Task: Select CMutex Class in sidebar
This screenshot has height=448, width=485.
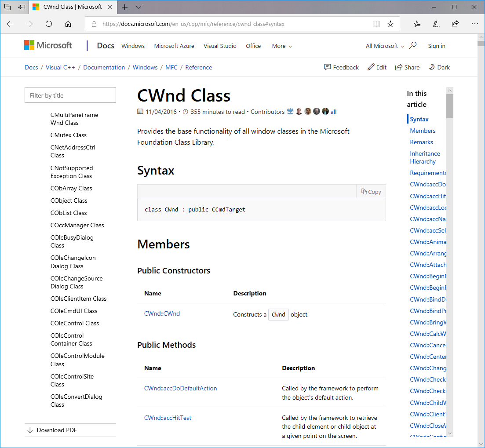Action: tap(68, 135)
